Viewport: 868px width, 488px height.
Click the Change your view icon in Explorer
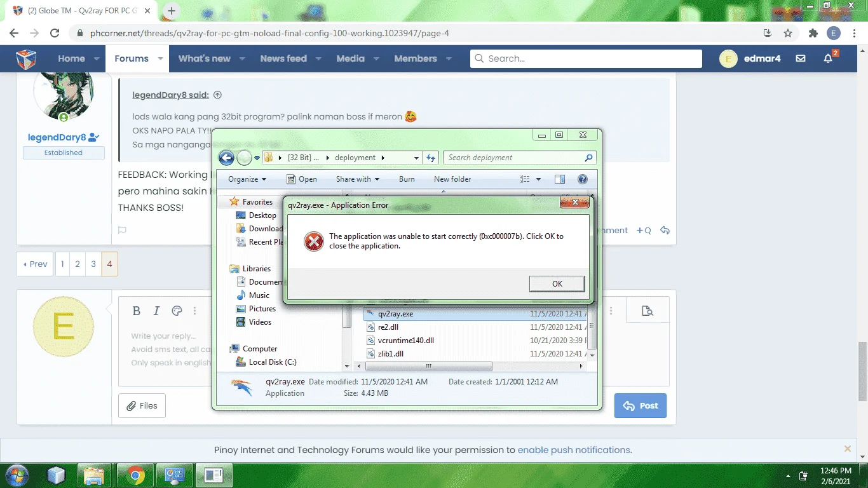coord(525,179)
